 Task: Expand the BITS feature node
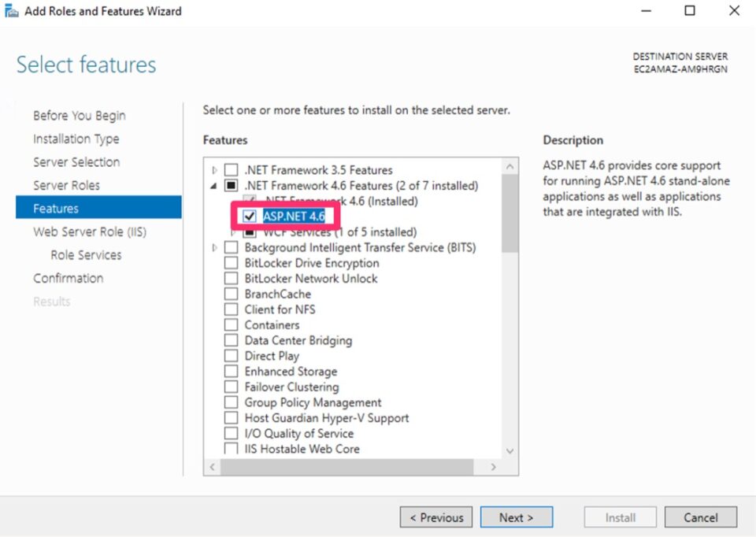coord(214,247)
